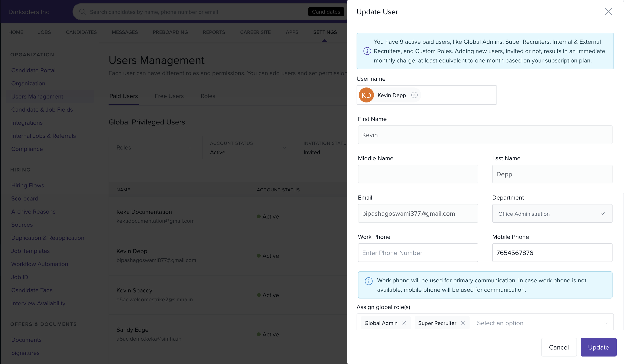The image size is (624, 364).
Task: Click the search magnifier icon
Action: [82, 12]
